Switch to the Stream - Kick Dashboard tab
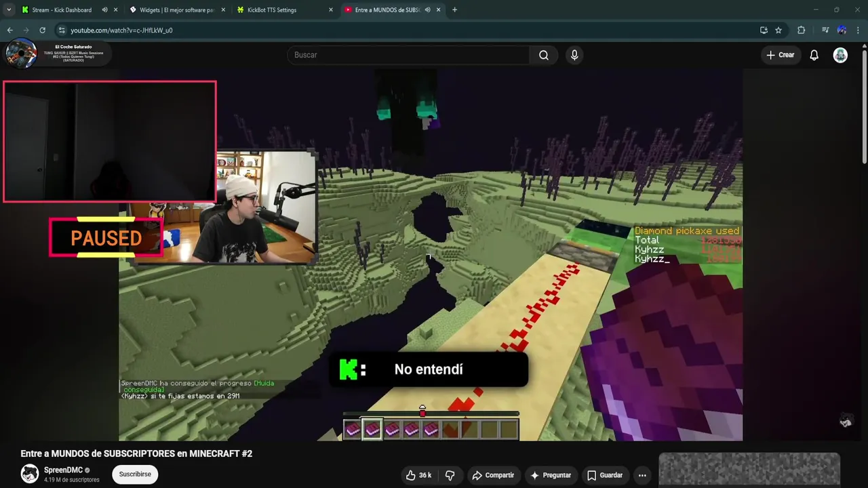This screenshot has width=868, height=488. tap(62, 9)
